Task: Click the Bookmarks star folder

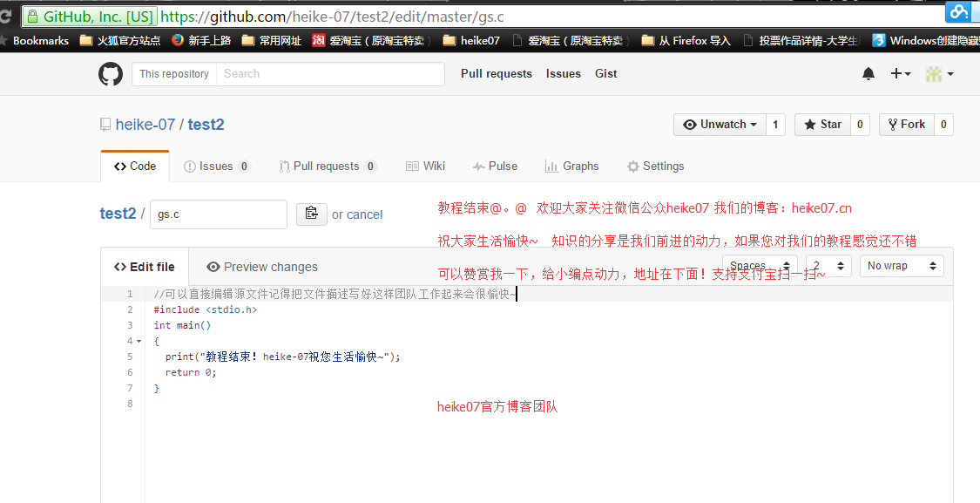Action: 35,41
